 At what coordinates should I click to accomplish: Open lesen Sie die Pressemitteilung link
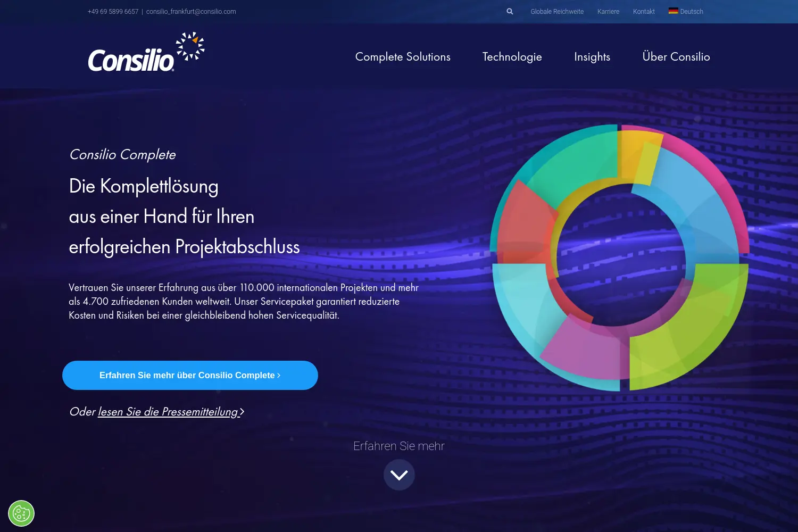click(171, 412)
